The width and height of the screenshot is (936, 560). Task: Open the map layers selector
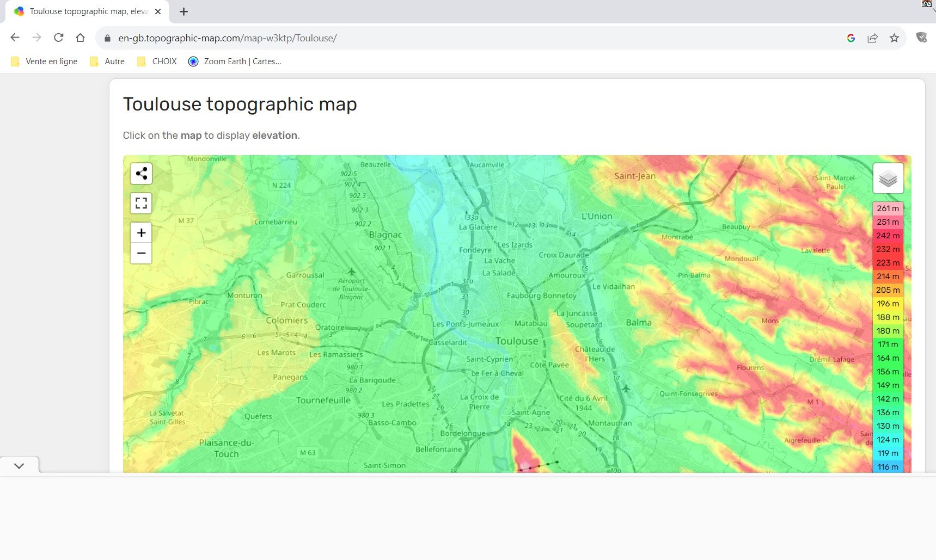tap(888, 177)
